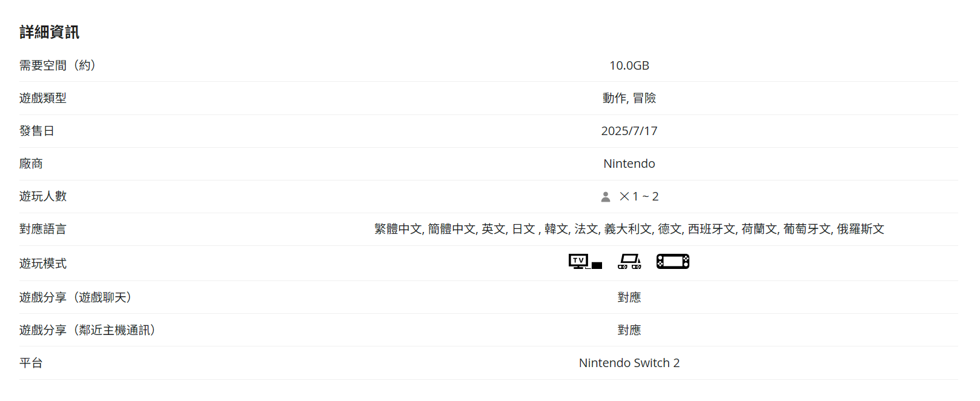Click the tabletop mode icon

pos(629,262)
